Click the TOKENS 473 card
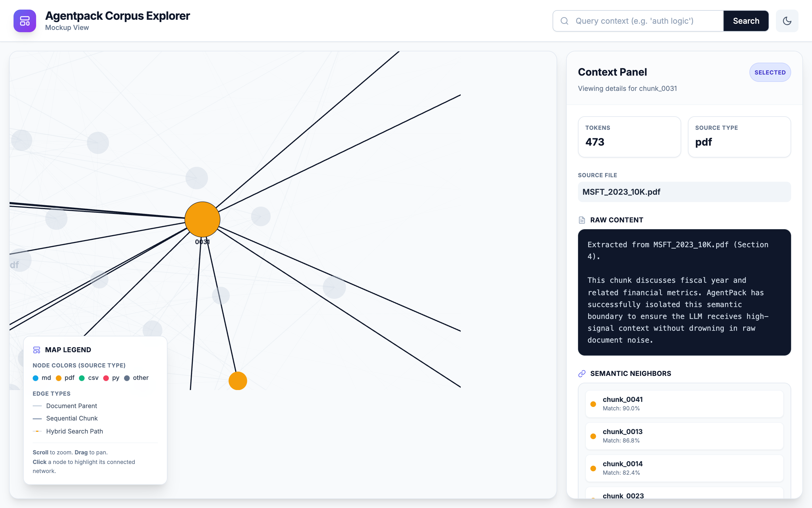Viewport: 812px width, 508px height. (x=629, y=137)
